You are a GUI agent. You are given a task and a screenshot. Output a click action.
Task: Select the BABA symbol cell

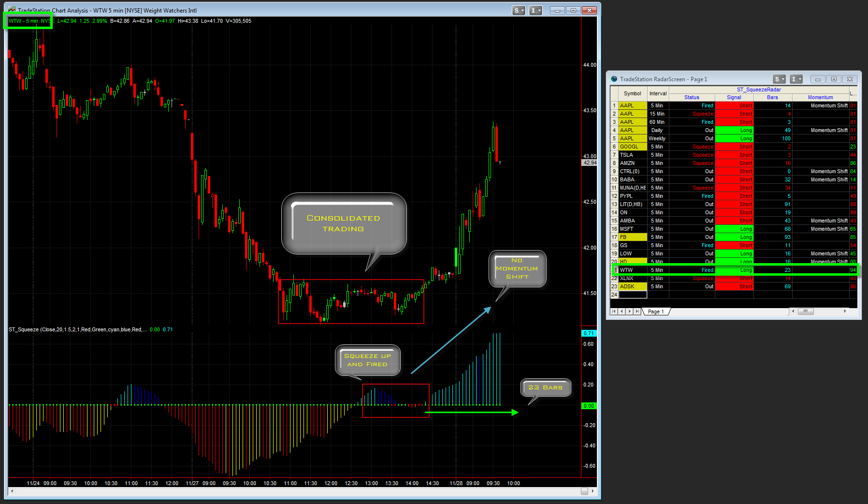633,179
